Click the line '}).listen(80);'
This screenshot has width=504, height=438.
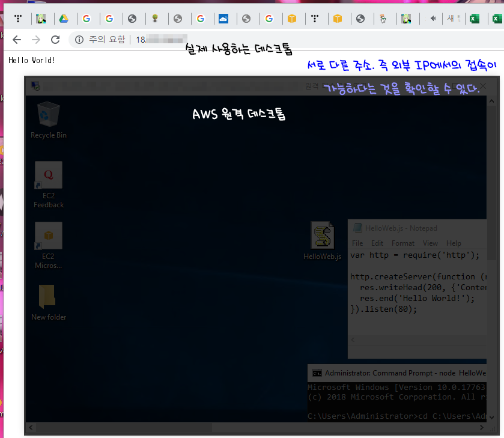pyautogui.click(x=383, y=309)
